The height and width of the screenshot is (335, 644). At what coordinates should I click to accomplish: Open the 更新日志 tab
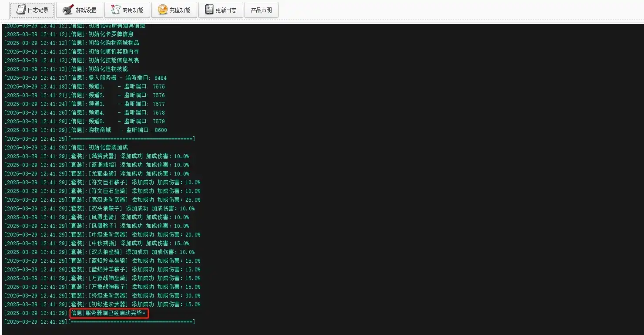point(221,10)
